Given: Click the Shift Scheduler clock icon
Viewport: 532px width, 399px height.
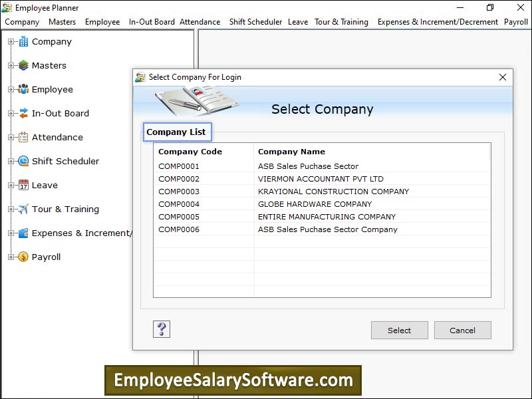Looking at the screenshot, I should pos(23,161).
